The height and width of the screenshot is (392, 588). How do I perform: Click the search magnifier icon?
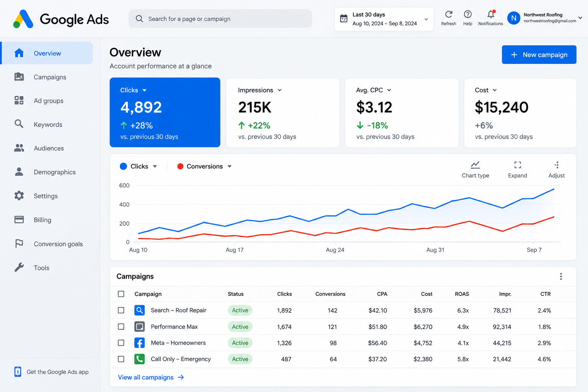139,19
